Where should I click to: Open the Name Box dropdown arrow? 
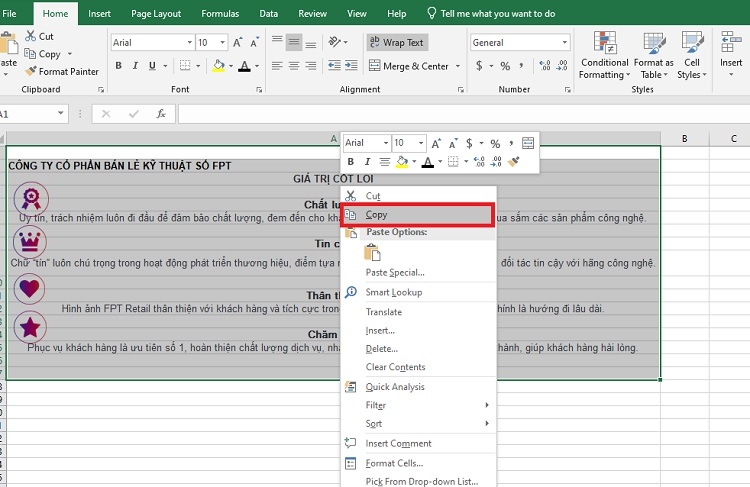coord(61,113)
